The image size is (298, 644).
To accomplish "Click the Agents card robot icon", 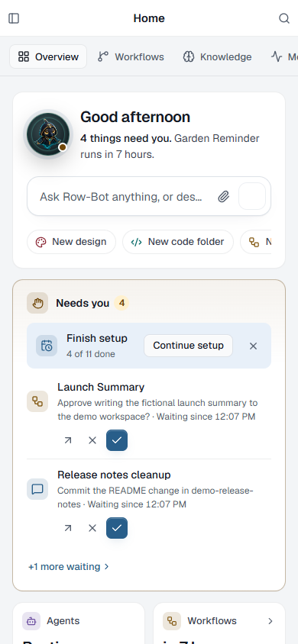I will (x=31, y=621).
